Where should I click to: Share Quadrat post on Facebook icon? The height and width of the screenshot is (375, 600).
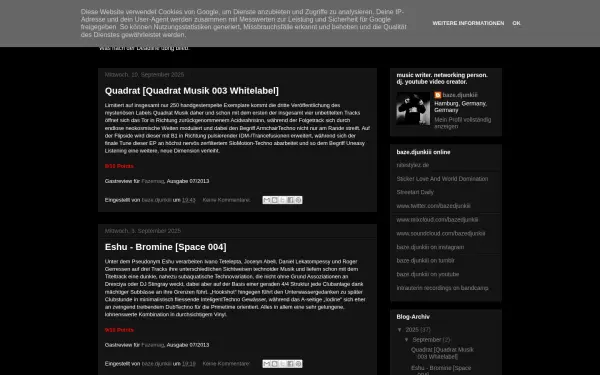click(x=290, y=200)
